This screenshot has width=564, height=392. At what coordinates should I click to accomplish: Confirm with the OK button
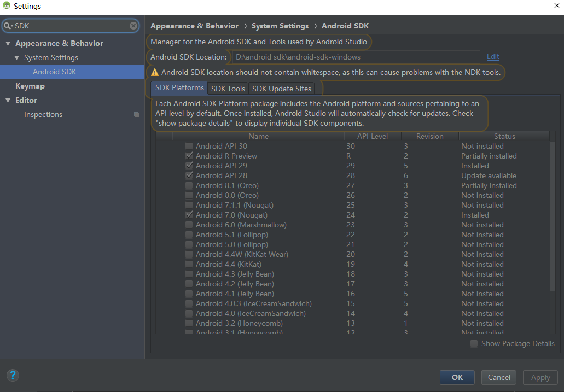pos(457,377)
